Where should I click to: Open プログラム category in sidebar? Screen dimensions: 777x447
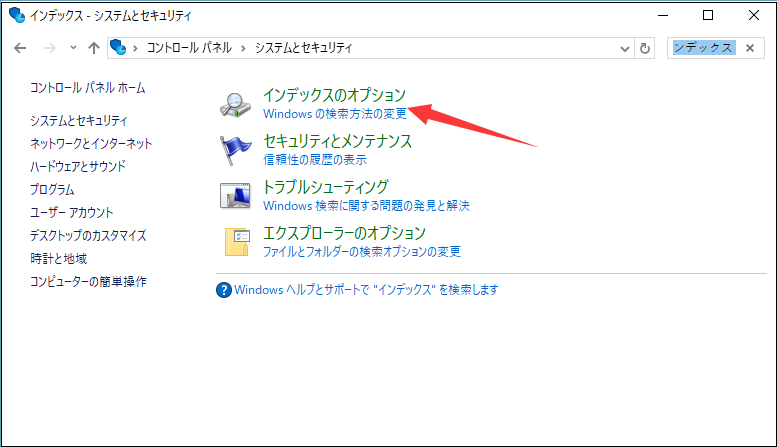pyautogui.click(x=52, y=189)
